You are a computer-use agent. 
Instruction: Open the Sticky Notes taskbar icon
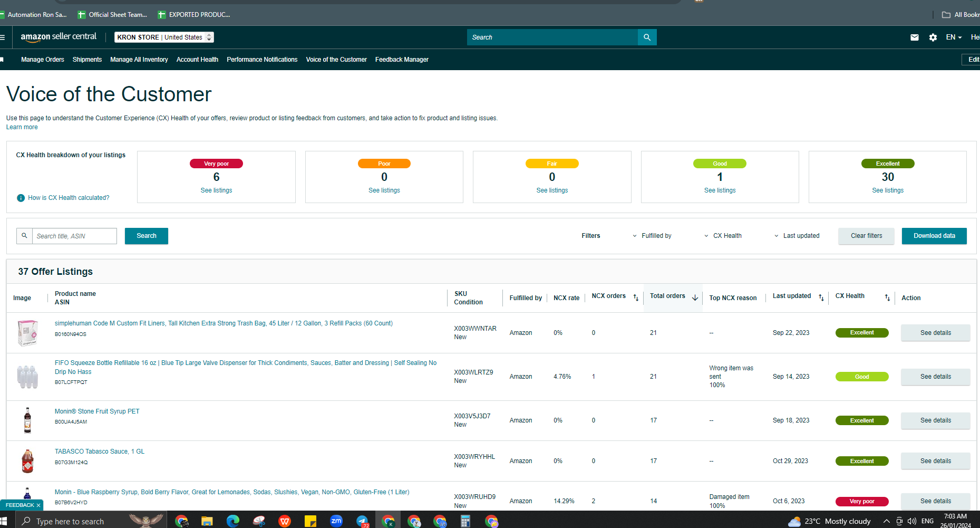coord(311,521)
